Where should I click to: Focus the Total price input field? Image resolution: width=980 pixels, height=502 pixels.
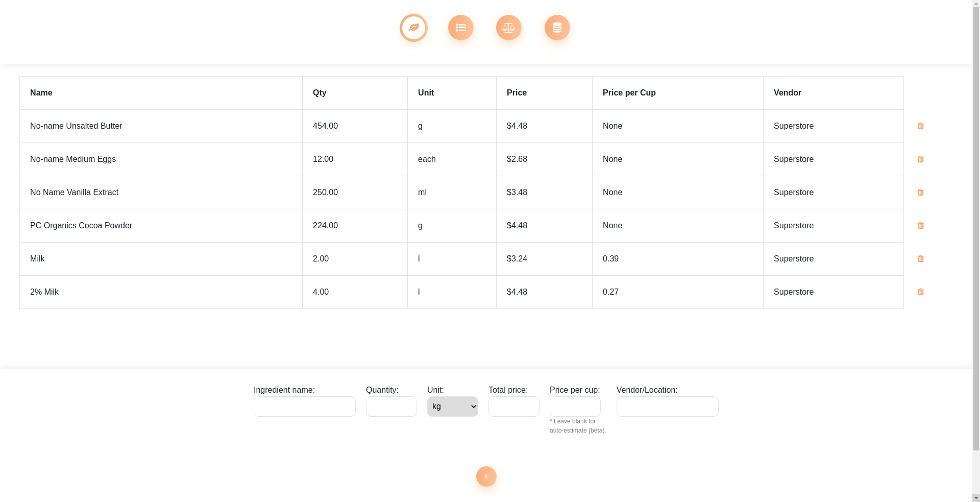click(x=514, y=407)
